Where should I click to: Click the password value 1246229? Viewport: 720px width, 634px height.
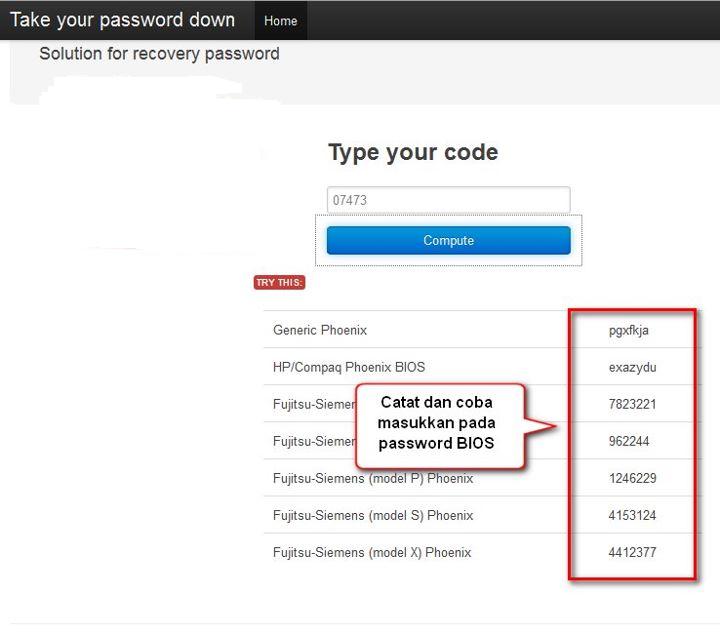pos(632,478)
